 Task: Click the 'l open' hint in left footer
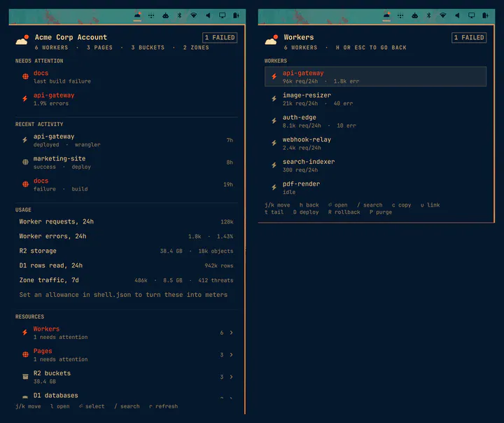tap(59, 406)
